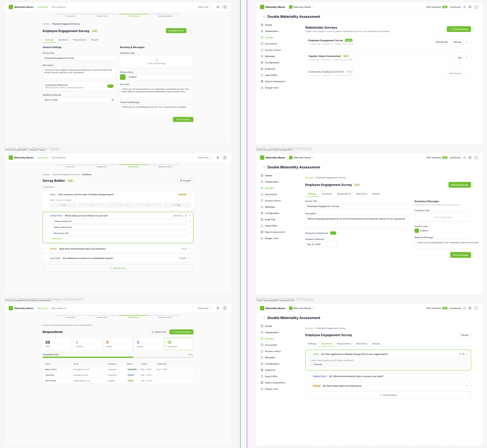Viewport: 487px width, 448px height.
Task: Open kebab menu on Supplier Impact Assessment card
Action: (x=466, y=58)
